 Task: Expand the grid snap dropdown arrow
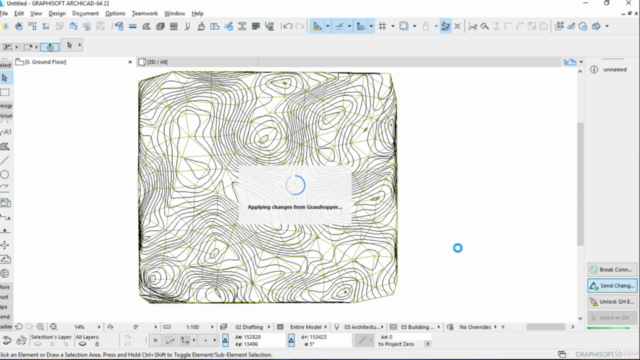[x=393, y=26]
